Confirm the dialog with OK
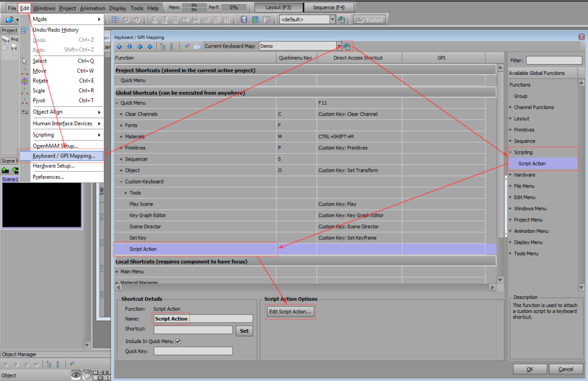588x381 pixels. [x=530, y=369]
